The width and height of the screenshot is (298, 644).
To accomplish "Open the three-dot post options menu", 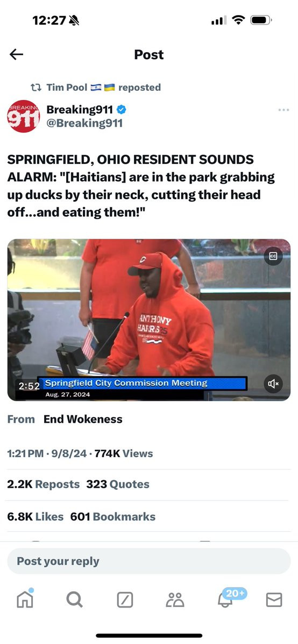I will point(283,110).
